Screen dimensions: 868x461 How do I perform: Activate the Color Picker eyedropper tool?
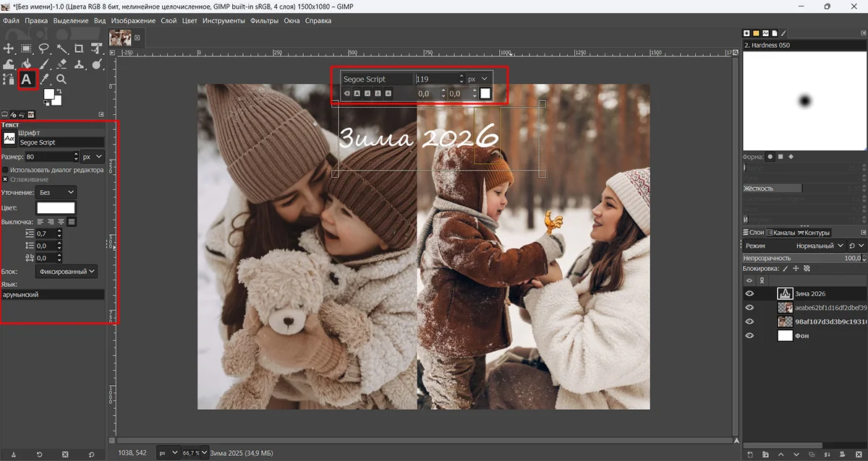point(44,79)
